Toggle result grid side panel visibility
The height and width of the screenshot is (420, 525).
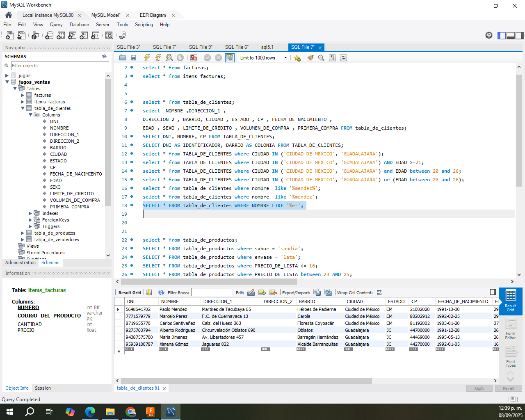[493, 292]
